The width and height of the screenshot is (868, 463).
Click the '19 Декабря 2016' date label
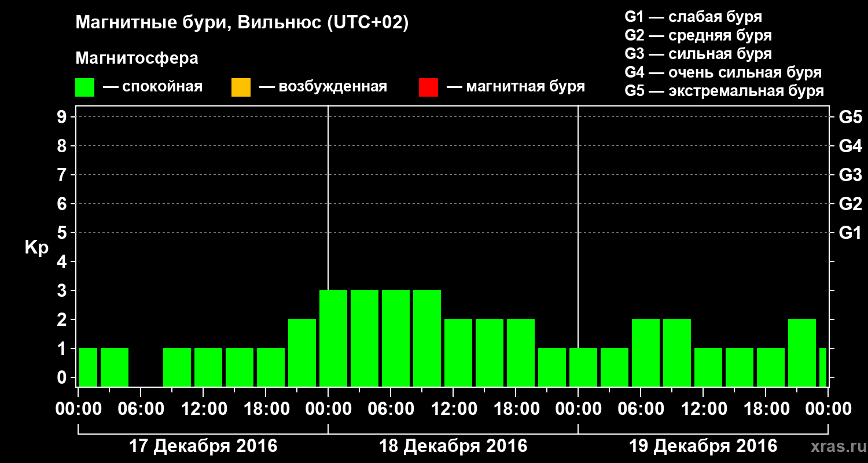click(703, 446)
